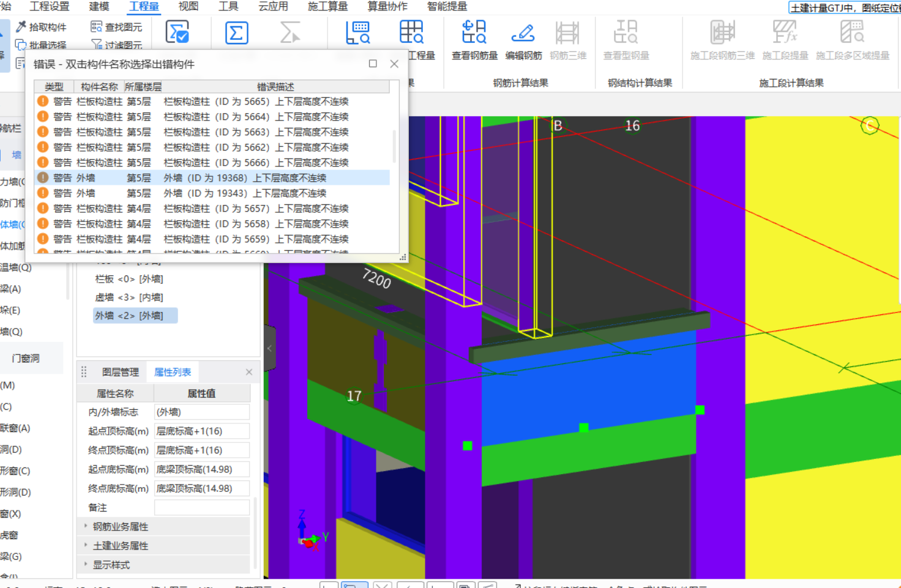This screenshot has height=588, width=901.
Task: Select component 外墙 <2> [外墙]
Action: (x=135, y=315)
